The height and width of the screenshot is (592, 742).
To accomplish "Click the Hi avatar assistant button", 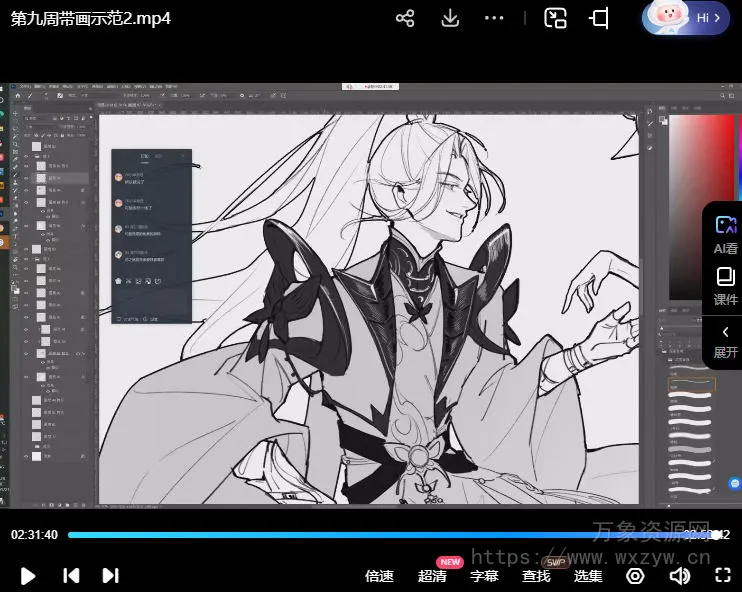I will (x=686, y=18).
